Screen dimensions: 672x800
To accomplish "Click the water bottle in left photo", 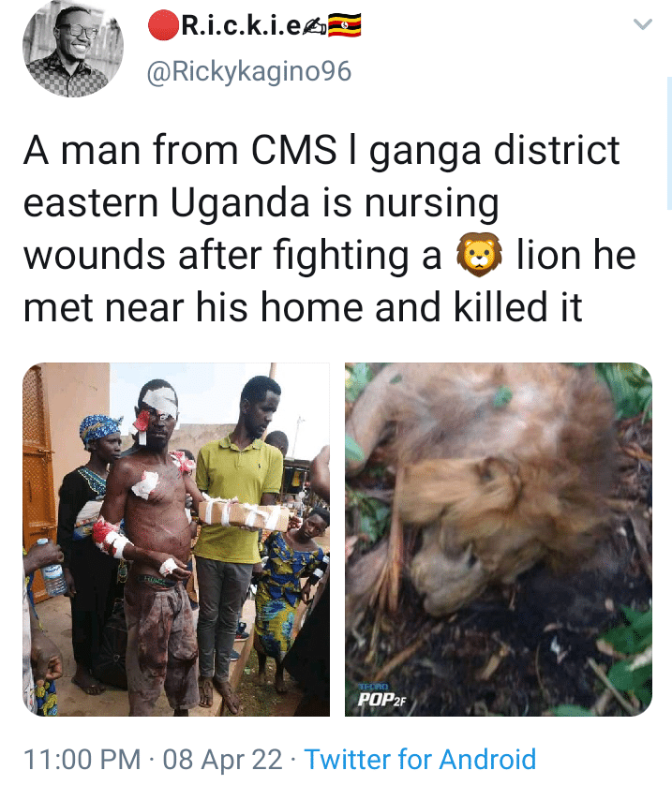I will point(54,571).
